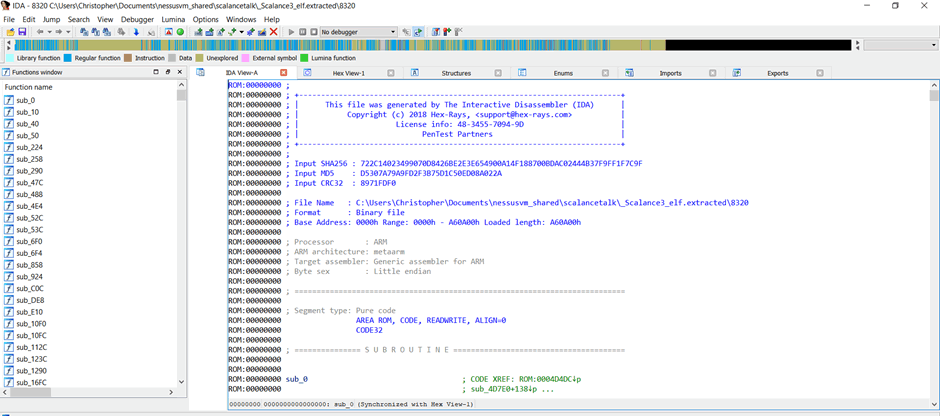Click the open file folder toolbar icon
940x416 pixels.
click(10, 32)
